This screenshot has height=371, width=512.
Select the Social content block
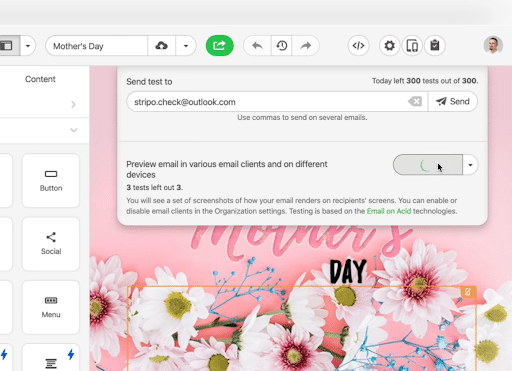click(x=51, y=244)
